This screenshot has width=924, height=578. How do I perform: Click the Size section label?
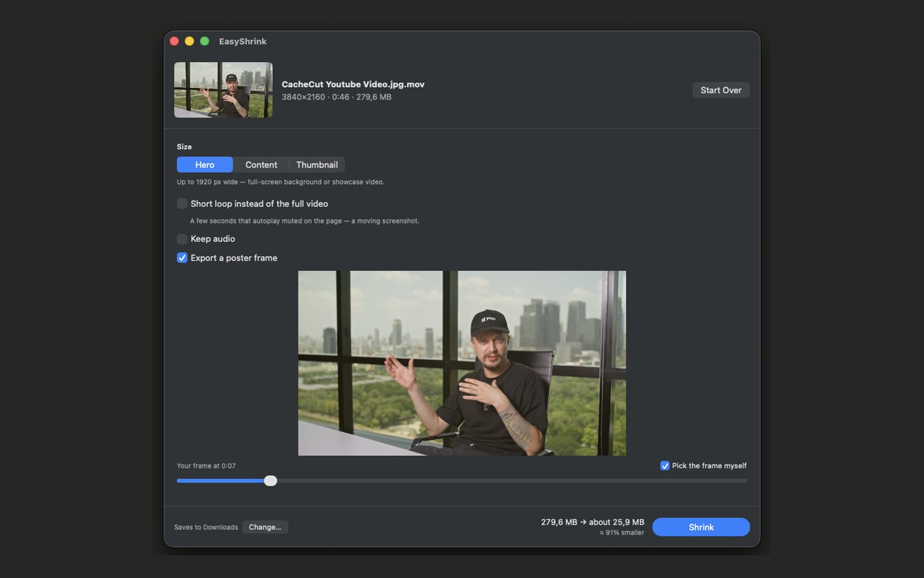pos(184,147)
